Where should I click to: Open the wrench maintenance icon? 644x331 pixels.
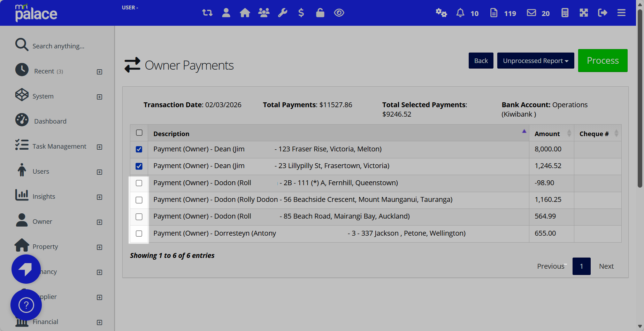tap(283, 13)
